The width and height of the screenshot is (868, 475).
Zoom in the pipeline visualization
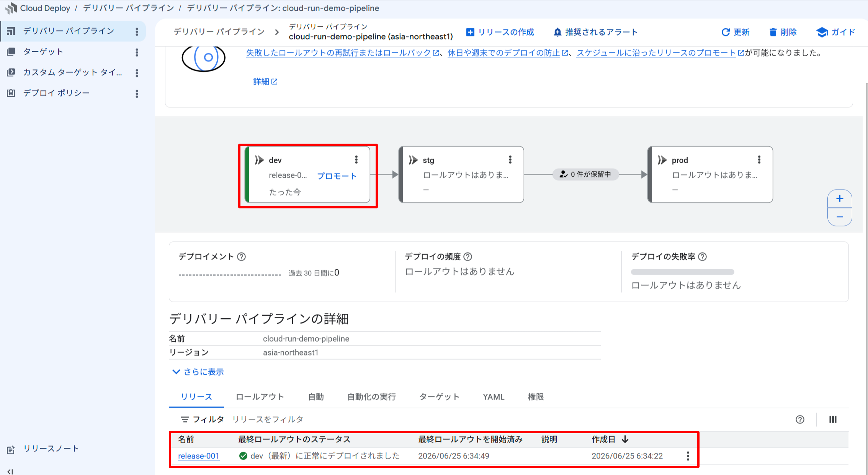(840, 198)
